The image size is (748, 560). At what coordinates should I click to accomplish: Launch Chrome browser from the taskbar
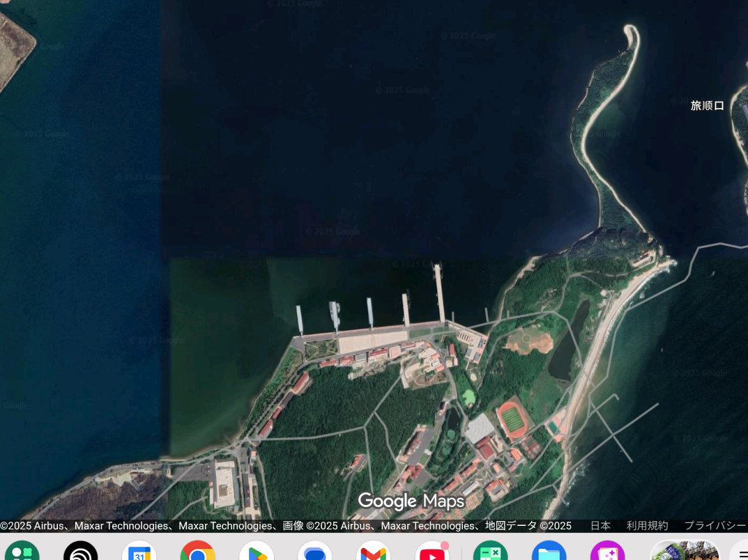pyautogui.click(x=198, y=552)
